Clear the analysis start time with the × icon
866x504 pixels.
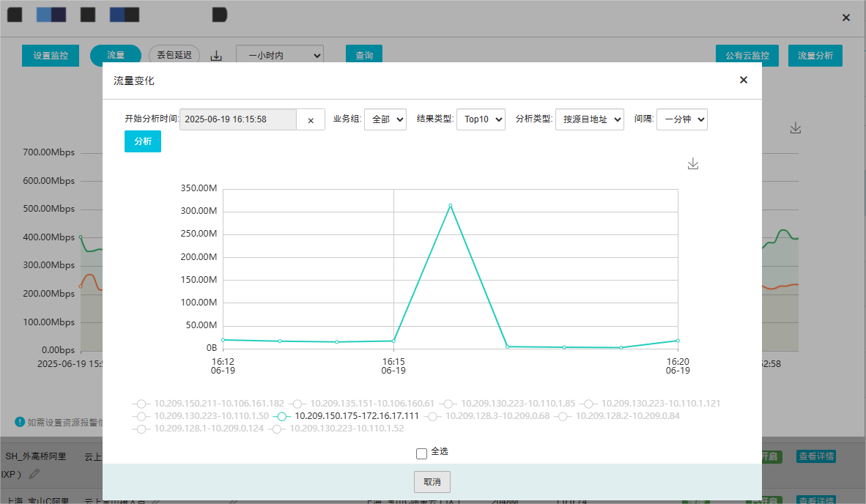click(x=311, y=119)
